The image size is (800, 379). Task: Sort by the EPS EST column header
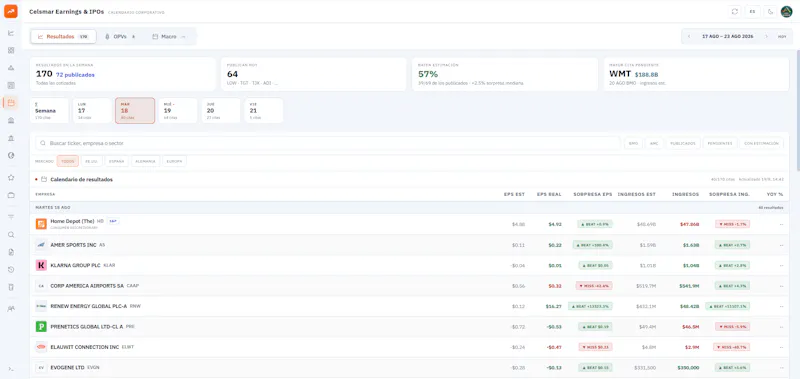(x=514, y=194)
